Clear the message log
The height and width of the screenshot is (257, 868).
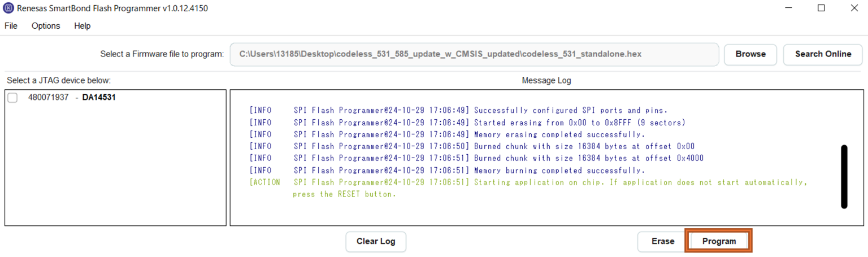pyautogui.click(x=376, y=241)
